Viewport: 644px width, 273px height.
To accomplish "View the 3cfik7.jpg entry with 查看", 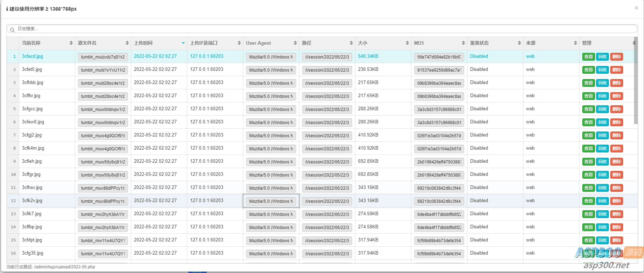I will pyautogui.click(x=588, y=214).
